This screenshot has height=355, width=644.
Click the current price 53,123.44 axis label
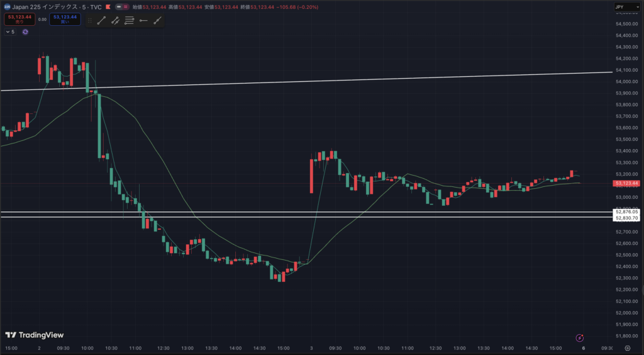627,184
